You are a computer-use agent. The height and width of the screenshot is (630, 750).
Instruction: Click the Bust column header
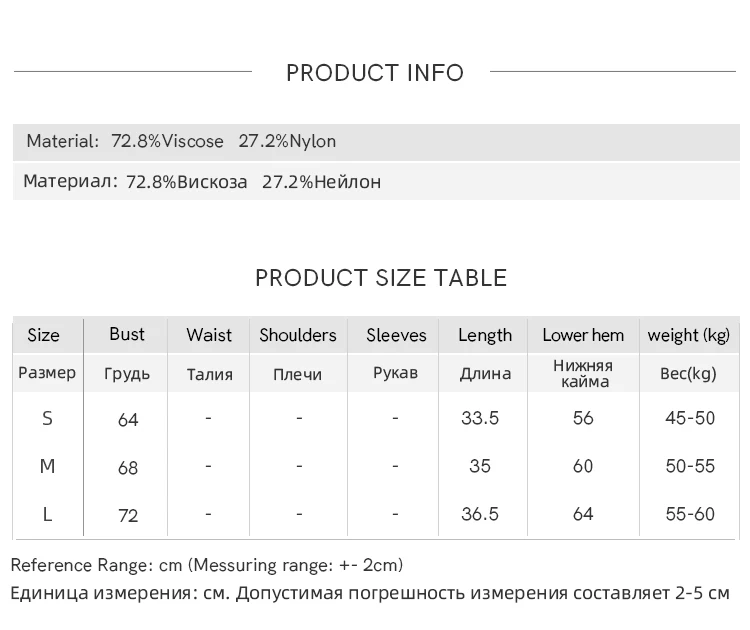[x=127, y=334]
